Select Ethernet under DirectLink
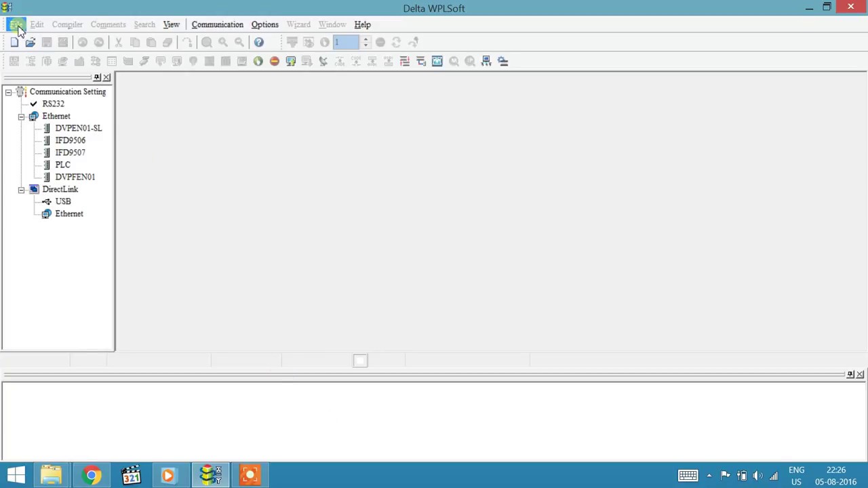This screenshot has width=868, height=488. click(x=68, y=213)
